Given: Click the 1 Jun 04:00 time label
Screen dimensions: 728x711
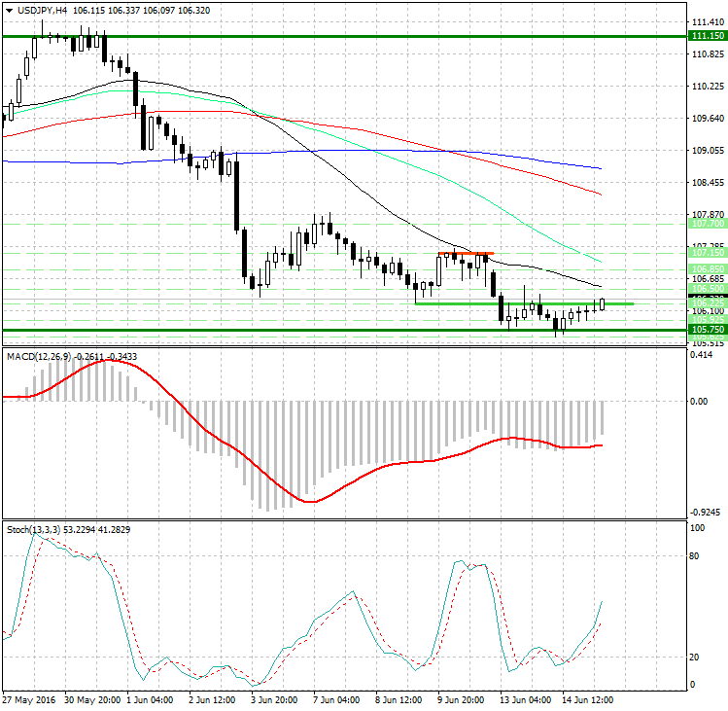Looking at the screenshot, I should (150, 700).
